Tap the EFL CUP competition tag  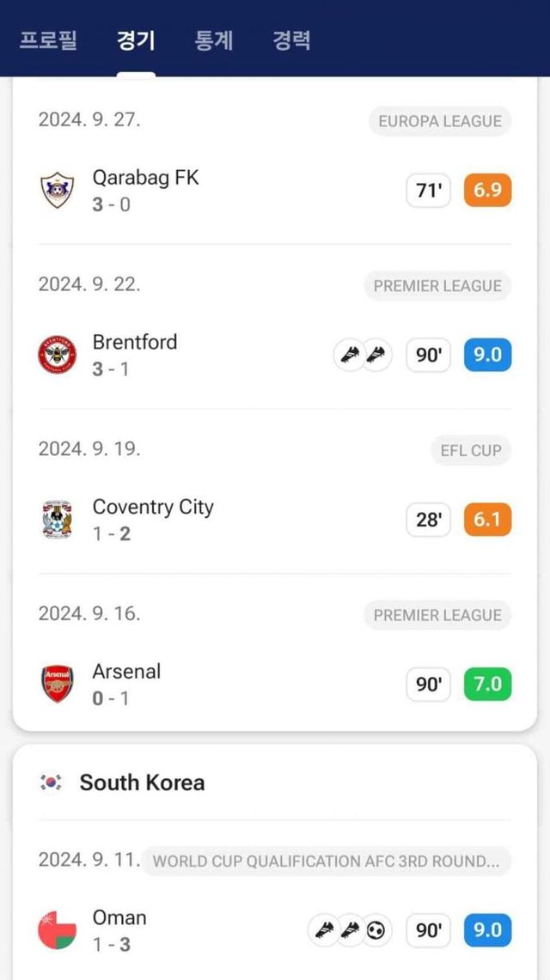pos(470,450)
